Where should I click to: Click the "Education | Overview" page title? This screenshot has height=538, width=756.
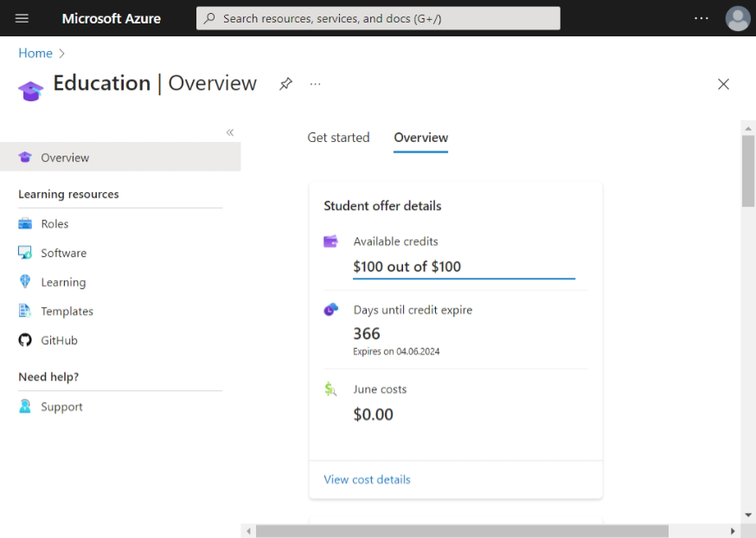155,83
